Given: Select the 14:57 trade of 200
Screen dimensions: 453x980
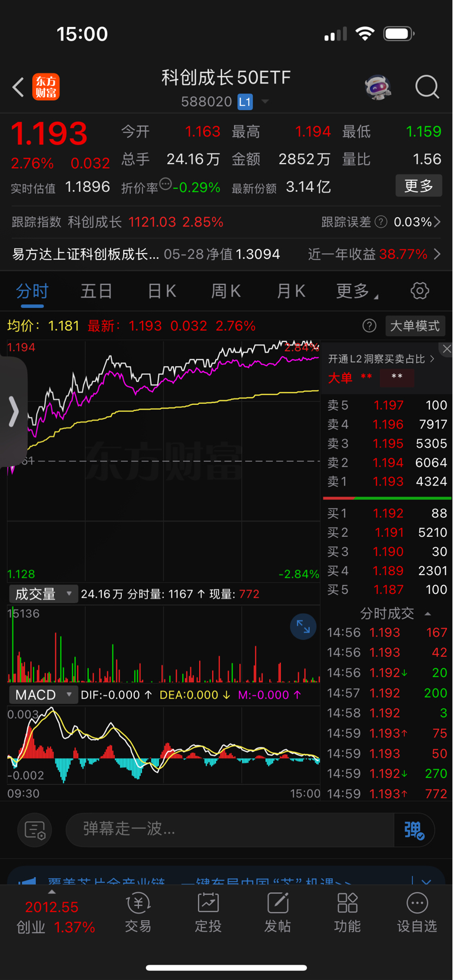Looking at the screenshot, I should coord(387,693).
